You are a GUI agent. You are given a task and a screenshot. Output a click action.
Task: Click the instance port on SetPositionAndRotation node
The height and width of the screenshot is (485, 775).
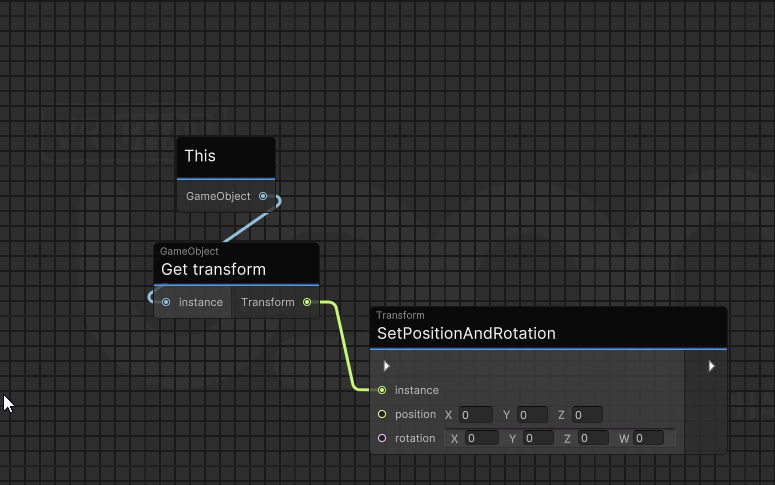[382, 390]
